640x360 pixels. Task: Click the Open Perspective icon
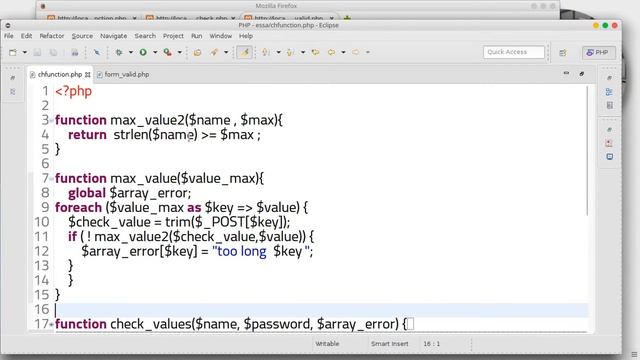click(563, 52)
